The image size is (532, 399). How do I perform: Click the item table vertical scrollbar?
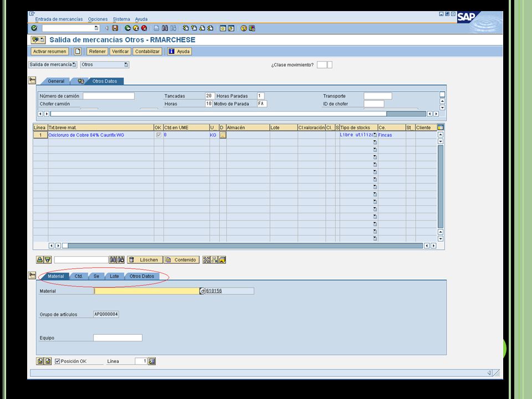click(x=441, y=187)
